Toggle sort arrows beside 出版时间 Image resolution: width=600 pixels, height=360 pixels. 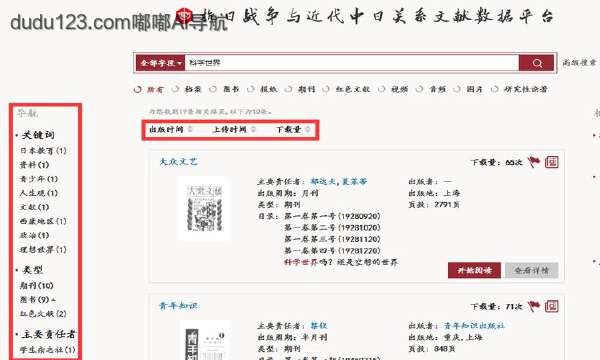[x=190, y=129]
